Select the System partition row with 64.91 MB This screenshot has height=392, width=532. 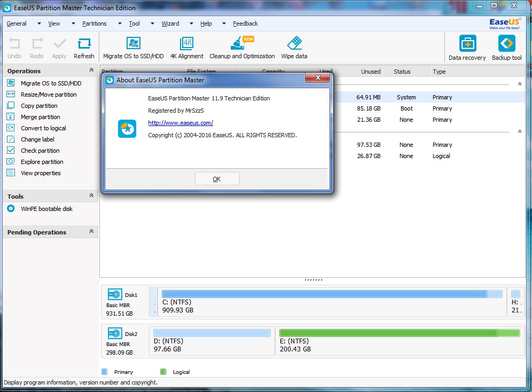[x=429, y=97]
